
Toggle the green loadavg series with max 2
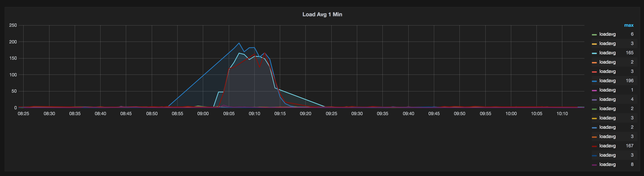607,109
